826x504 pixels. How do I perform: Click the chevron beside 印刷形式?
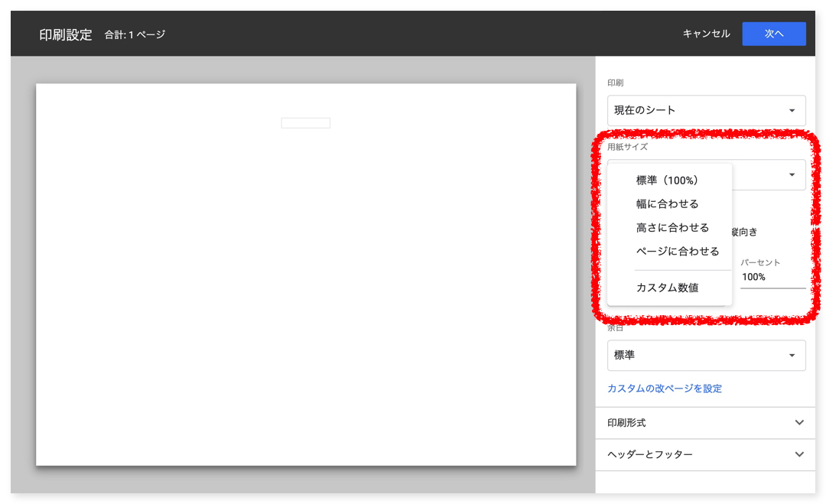pos(799,423)
